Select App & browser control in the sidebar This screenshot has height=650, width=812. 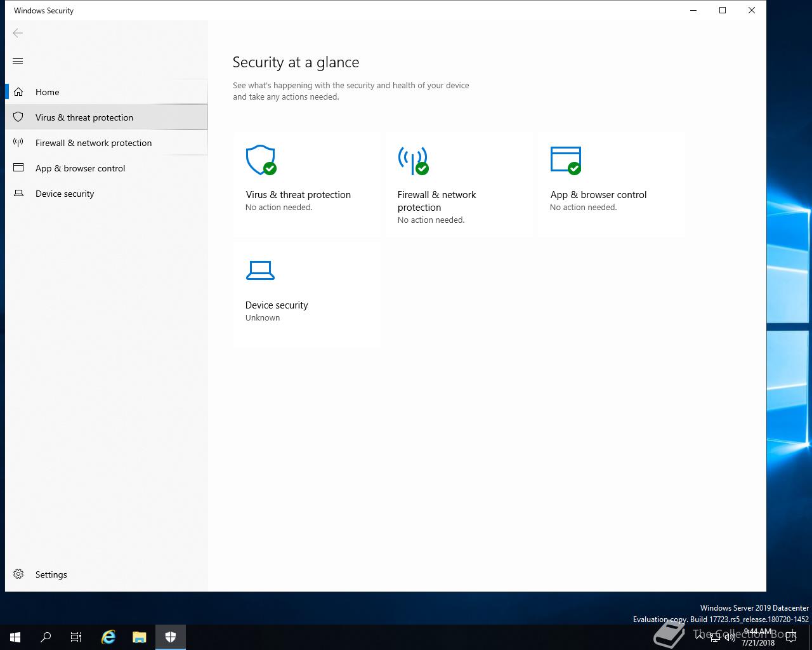point(107,168)
